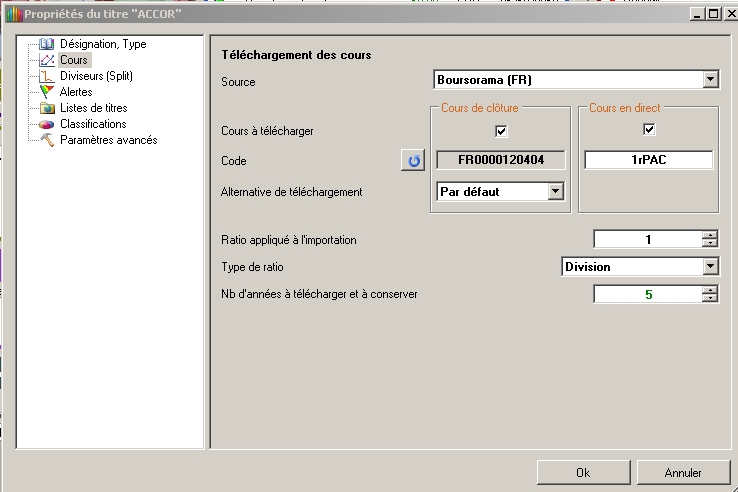Click the Classifications icon
The height and width of the screenshot is (492, 738).
46,124
